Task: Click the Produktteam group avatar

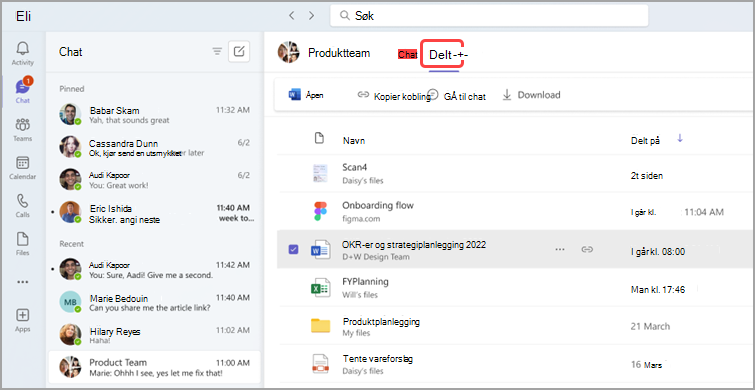Action: click(x=289, y=52)
